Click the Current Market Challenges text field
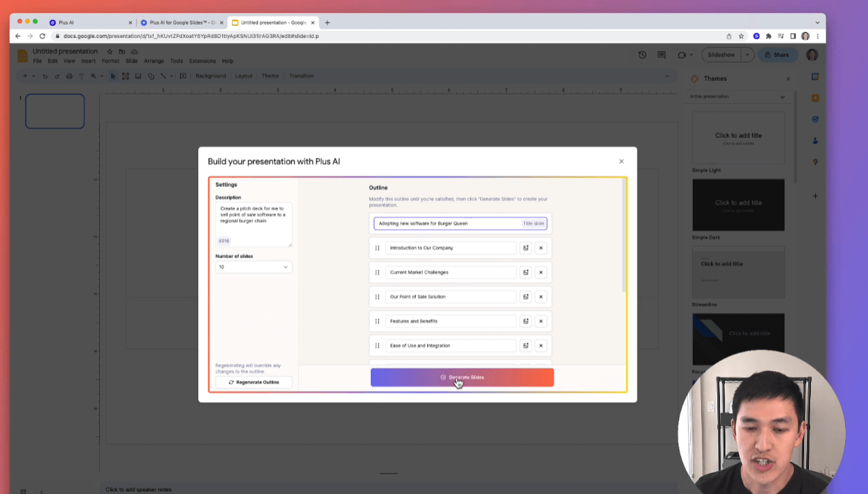Image resolution: width=868 pixels, height=494 pixels. [x=451, y=272]
